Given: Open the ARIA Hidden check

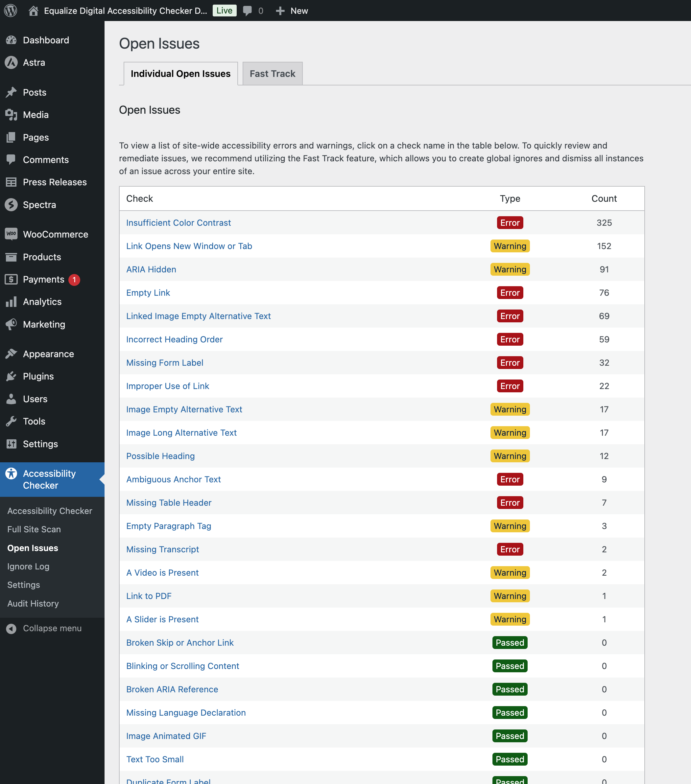Looking at the screenshot, I should pos(151,270).
